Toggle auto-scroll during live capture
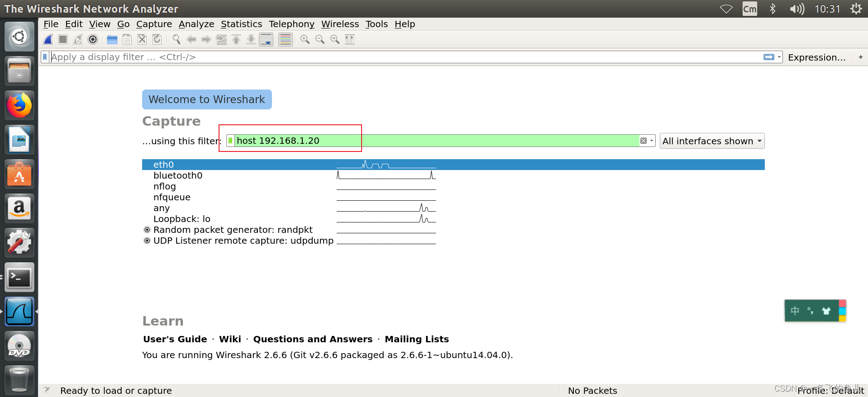 click(266, 40)
